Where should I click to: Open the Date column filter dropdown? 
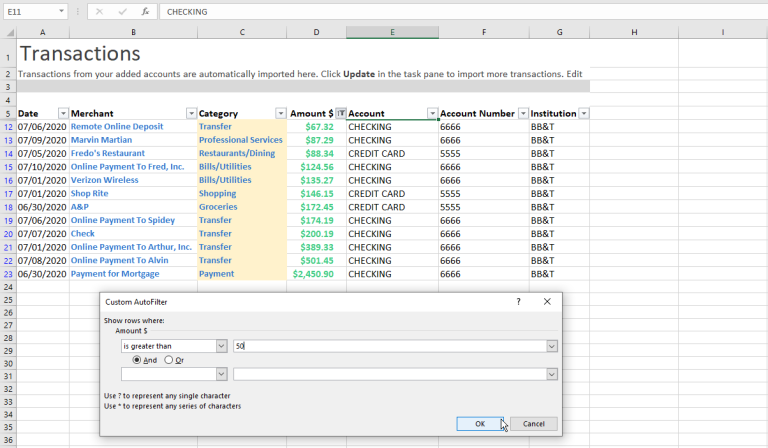click(63, 114)
